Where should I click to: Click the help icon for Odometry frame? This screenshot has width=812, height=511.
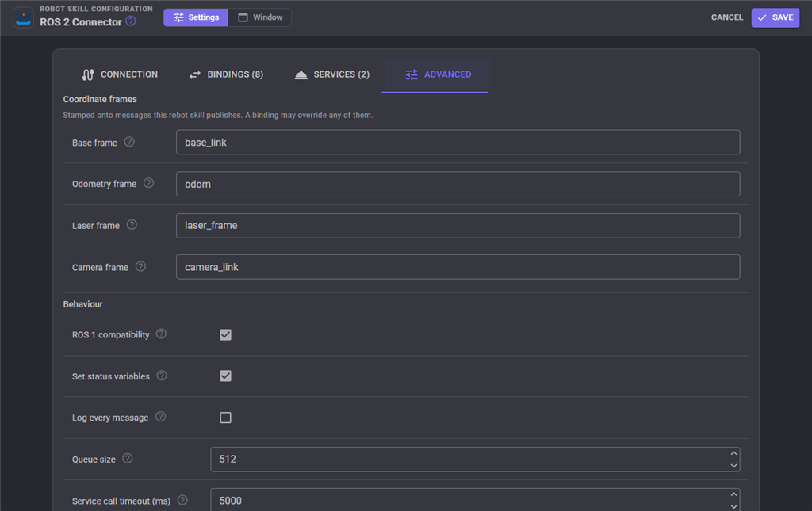click(x=148, y=183)
